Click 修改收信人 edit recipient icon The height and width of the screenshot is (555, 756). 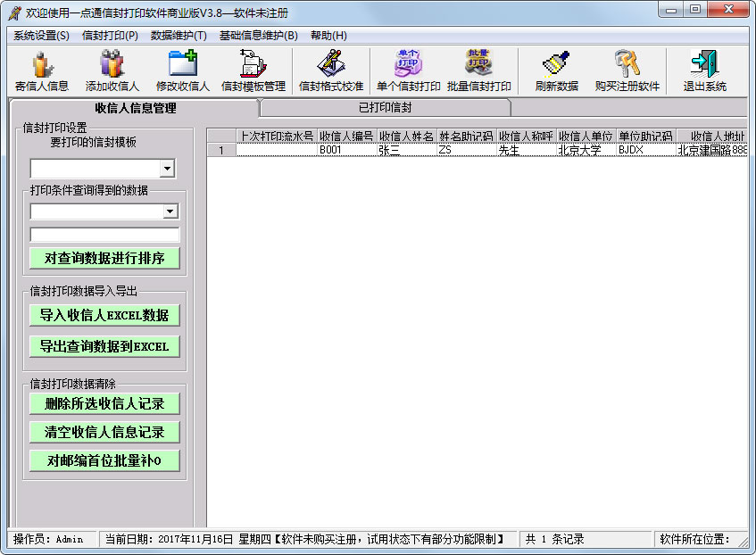click(x=182, y=70)
